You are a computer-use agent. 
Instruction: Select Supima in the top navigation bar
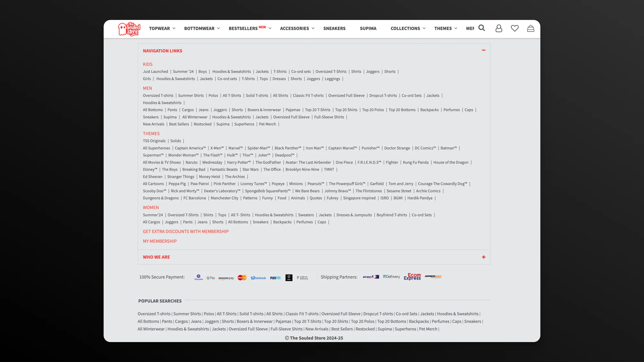coord(368,28)
